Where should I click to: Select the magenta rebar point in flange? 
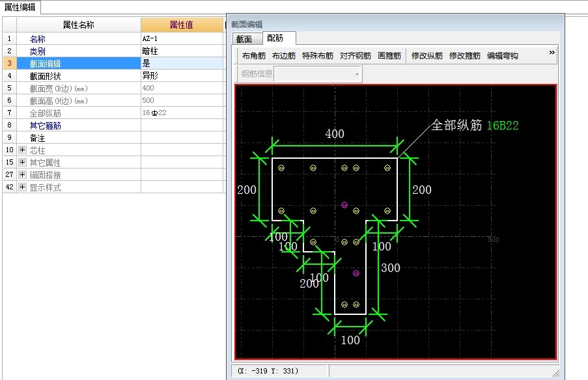344,205
